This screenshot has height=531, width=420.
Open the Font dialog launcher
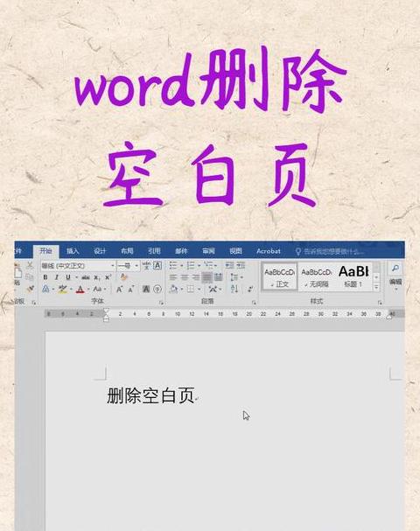[161, 303]
